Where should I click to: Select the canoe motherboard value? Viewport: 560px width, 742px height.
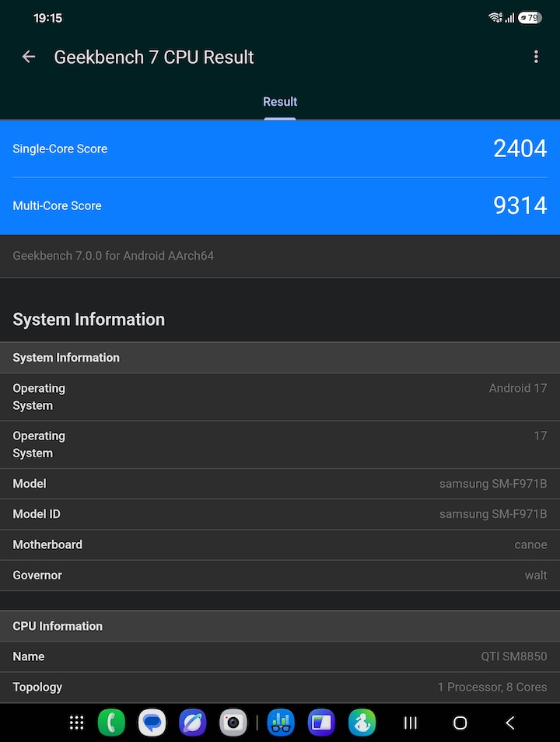pyautogui.click(x=530, y=544)
